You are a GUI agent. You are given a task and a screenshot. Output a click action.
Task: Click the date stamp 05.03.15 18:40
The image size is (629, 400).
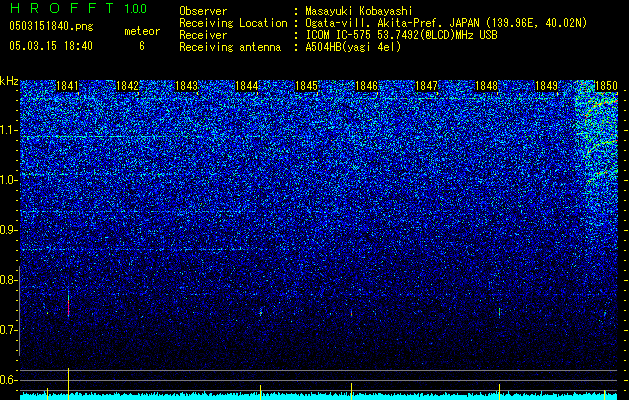(51, 46)
